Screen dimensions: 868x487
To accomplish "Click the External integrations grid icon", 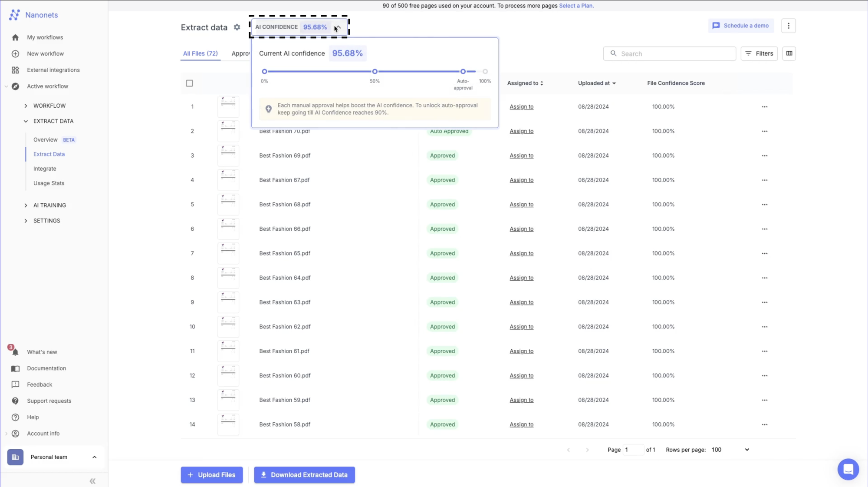I will [15, 70].
